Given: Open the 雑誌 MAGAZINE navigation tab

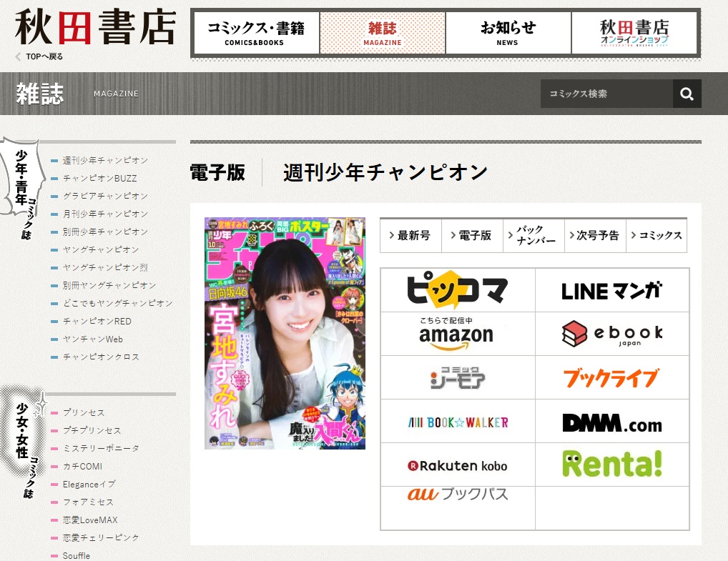Looking at the screenshot, I should (383, 33).
